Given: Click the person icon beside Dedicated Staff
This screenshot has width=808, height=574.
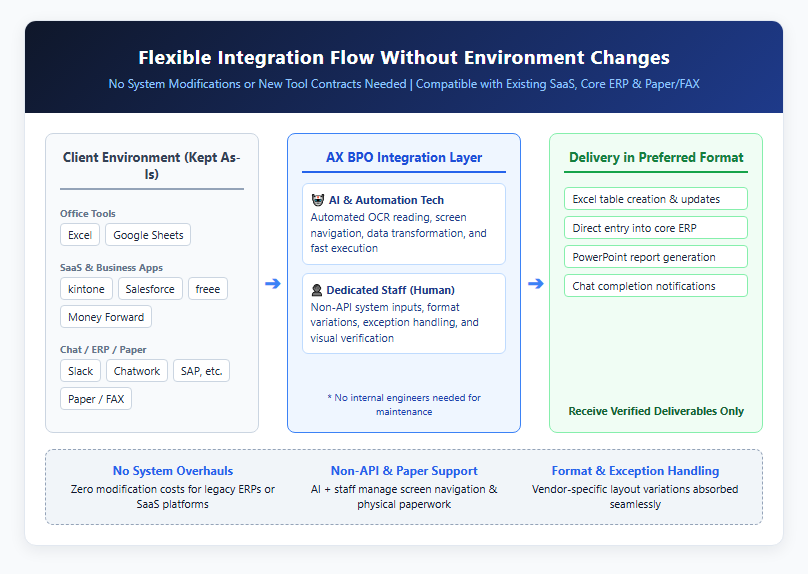Looking at the screenshot, I should 317,290.
